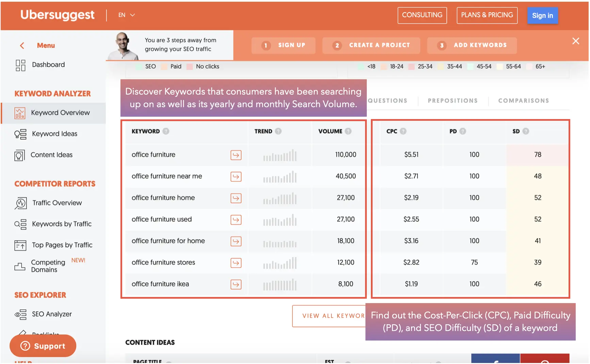
Task: Click the Traffic Overview icon
Action: (21, 203)
